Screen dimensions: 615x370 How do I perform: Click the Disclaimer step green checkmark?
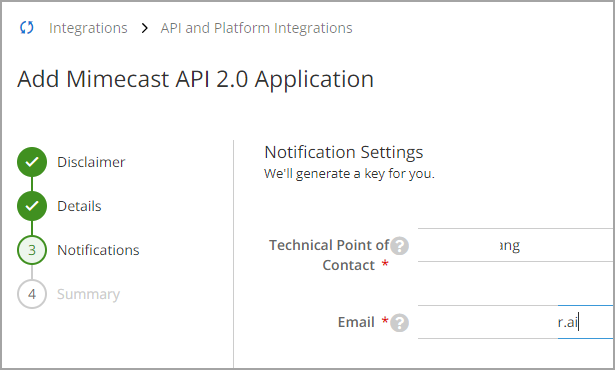coord(32,162)
